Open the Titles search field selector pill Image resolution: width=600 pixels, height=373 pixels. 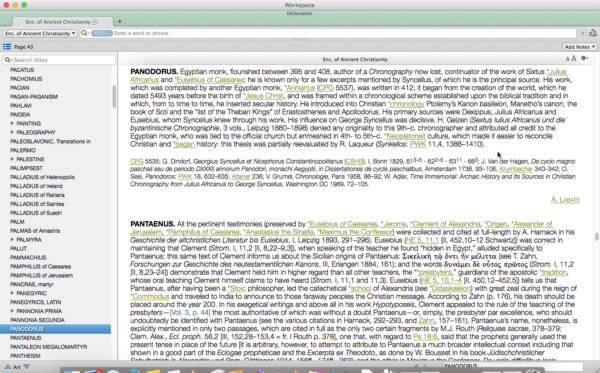point(101,33)
